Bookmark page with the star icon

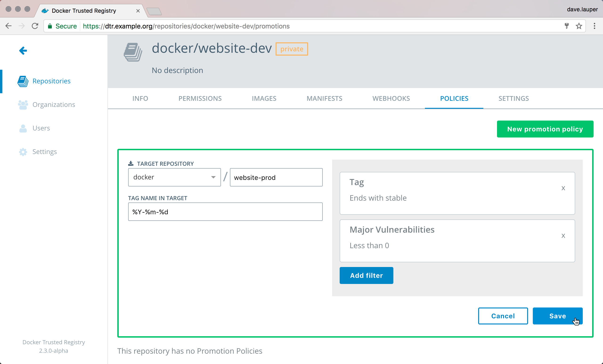(x=579, y=26)
